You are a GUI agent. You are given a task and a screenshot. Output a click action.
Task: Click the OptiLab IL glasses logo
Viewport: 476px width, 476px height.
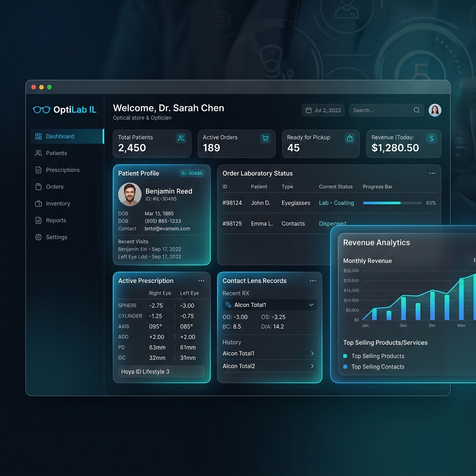41,110
